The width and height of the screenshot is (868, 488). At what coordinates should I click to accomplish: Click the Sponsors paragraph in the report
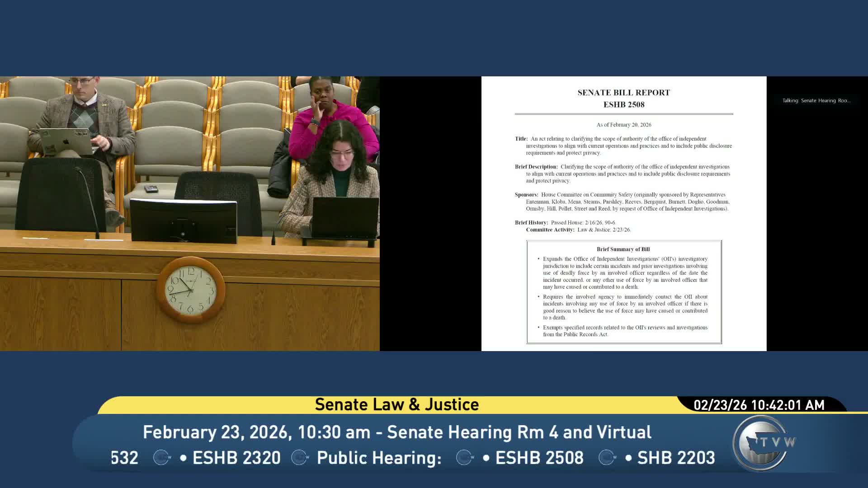pos(623,202)
